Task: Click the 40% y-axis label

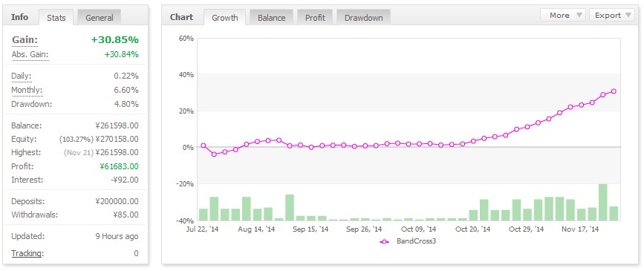Action: 186,74
